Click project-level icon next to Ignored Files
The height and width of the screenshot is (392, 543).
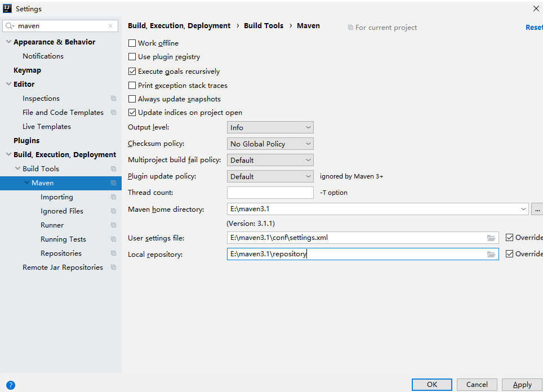113,211
